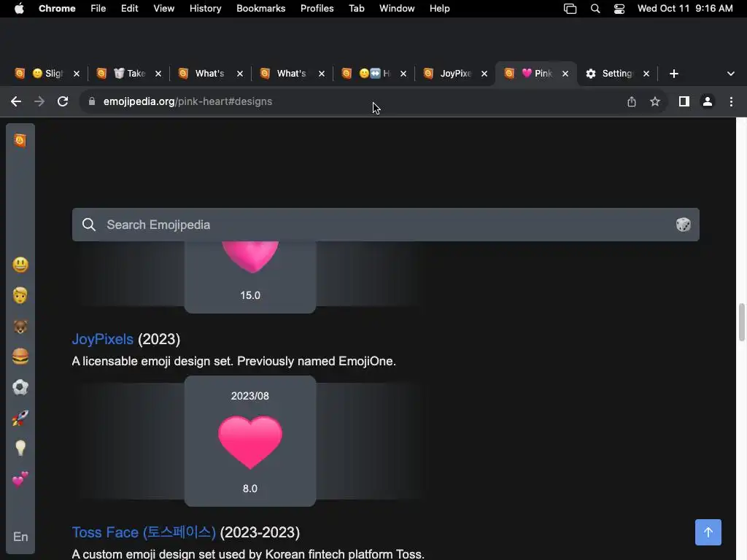The width and height of the screenshot is (747, 560).
Task: Click the emojipedia.org address bar URL
Action: point(187,101)
